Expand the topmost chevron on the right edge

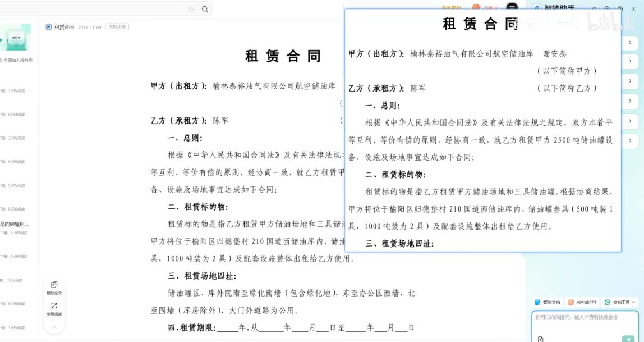click(x=630, y=42)
